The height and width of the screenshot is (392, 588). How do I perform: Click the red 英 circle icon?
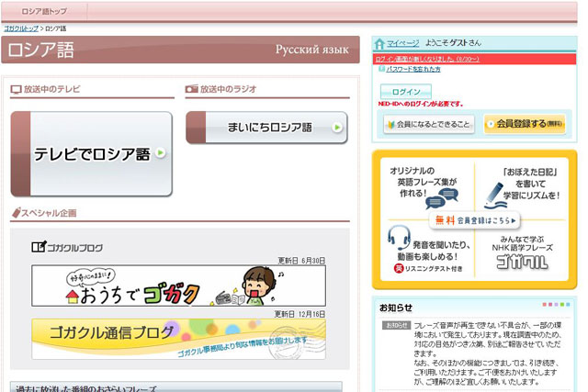click(399, 268)
